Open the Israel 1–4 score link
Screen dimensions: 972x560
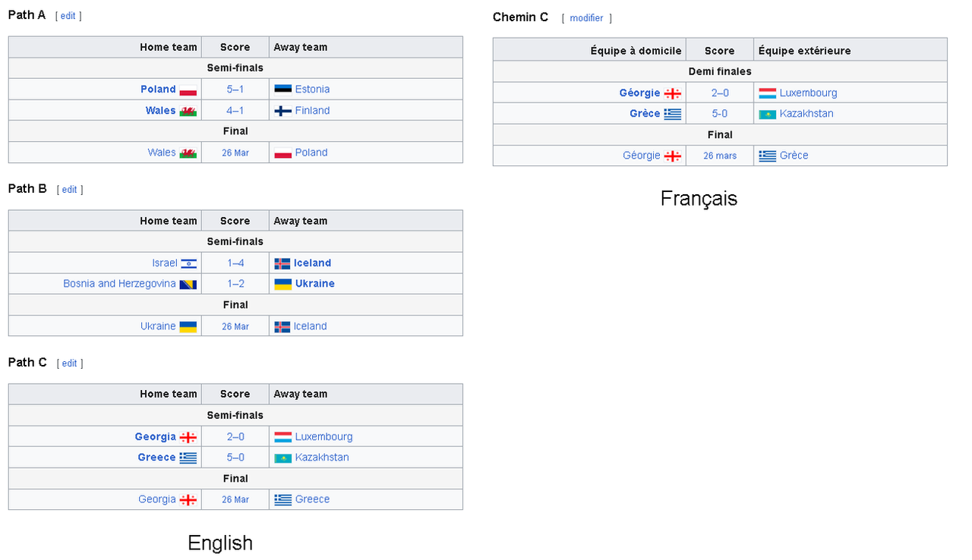click(235, 263)
